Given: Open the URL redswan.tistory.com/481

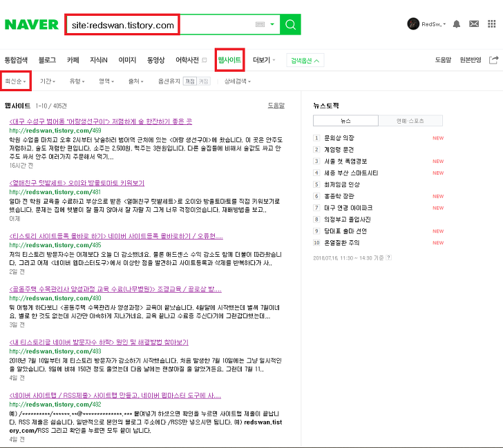Looking at the screenshot, I should (55, 192).
